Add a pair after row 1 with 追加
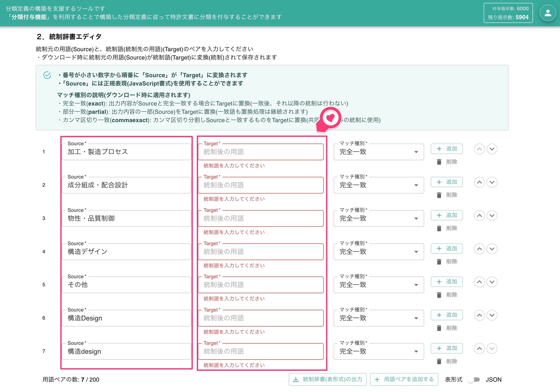The image size is (560, 392). pos(447,149)
